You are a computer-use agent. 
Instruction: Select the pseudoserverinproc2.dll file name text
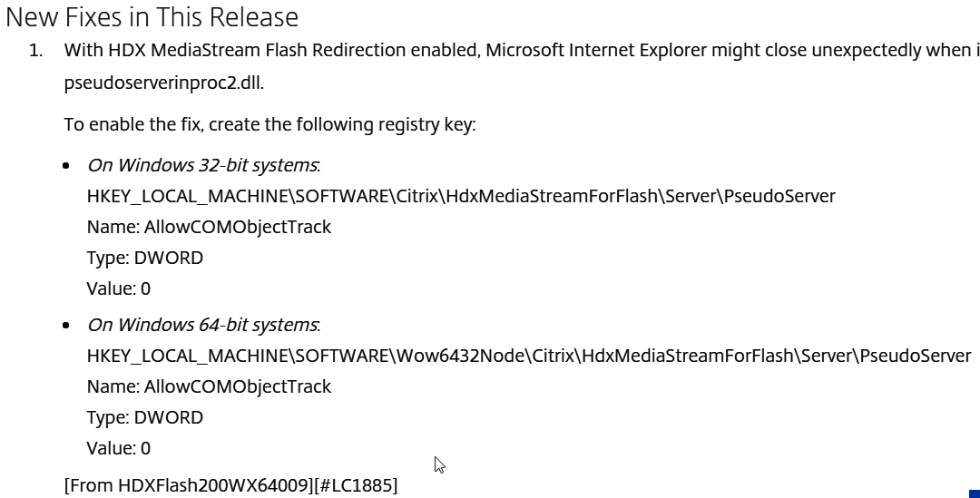click(163, 83)
